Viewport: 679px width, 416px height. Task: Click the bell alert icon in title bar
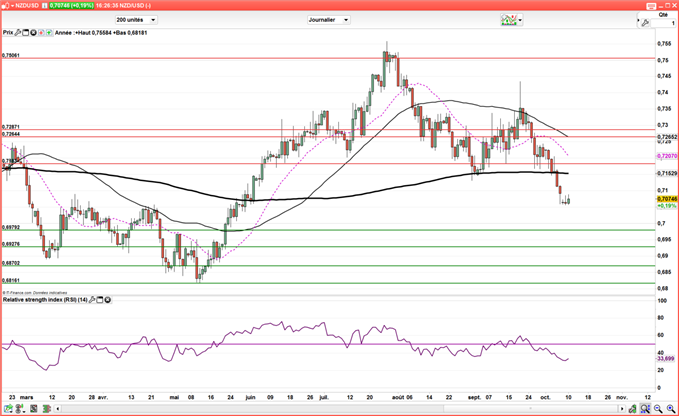pyautogui.click(x=6, y=6)
